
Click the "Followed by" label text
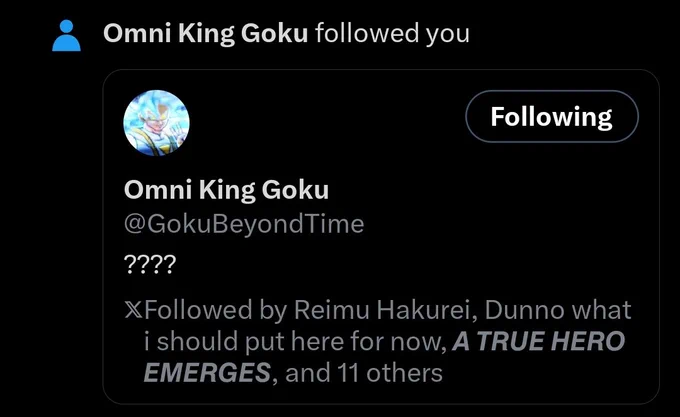(x=198, y=310)
